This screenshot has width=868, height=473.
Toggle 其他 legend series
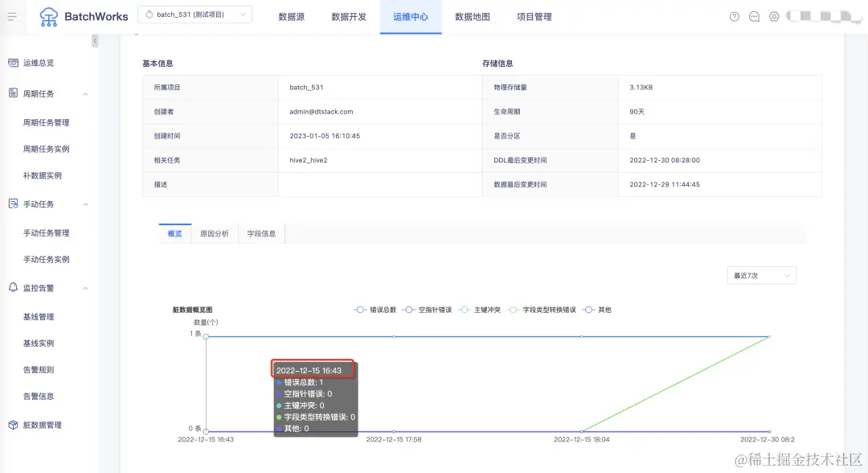pyautogui.click(x=597, y=310)
